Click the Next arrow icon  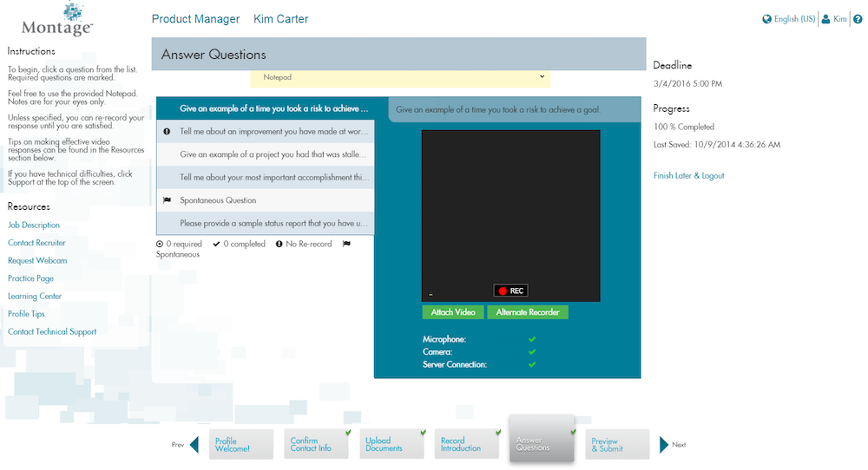coord(664,445)
